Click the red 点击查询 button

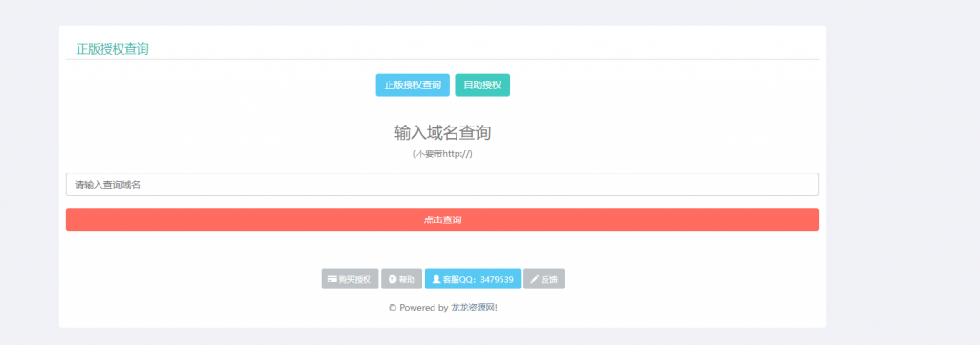[x=442, y=219]
